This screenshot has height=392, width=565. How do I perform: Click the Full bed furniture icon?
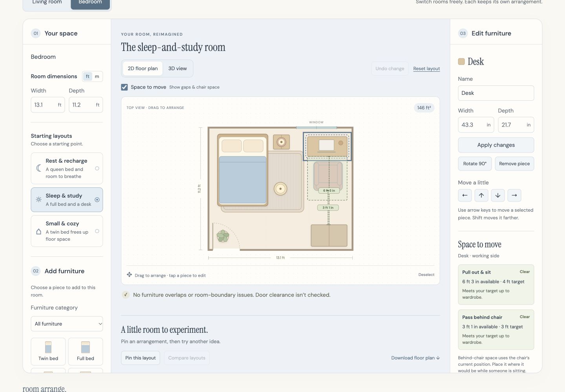[86, 347]
